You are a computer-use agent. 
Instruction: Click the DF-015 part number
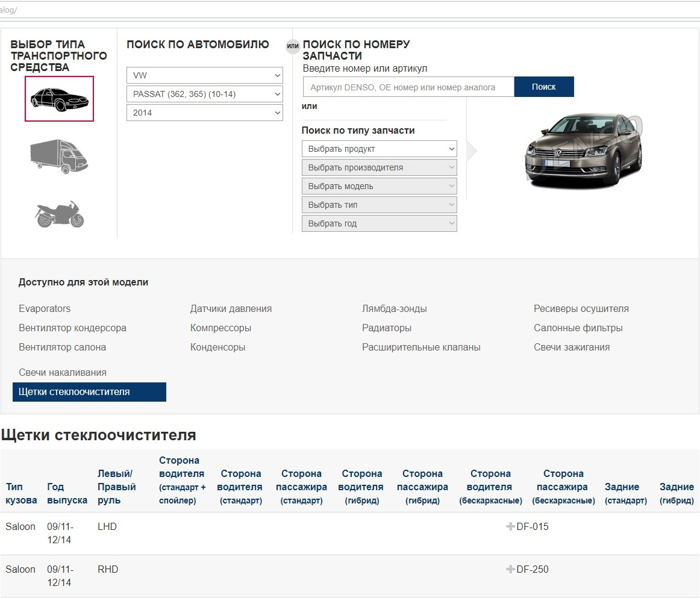532,526
